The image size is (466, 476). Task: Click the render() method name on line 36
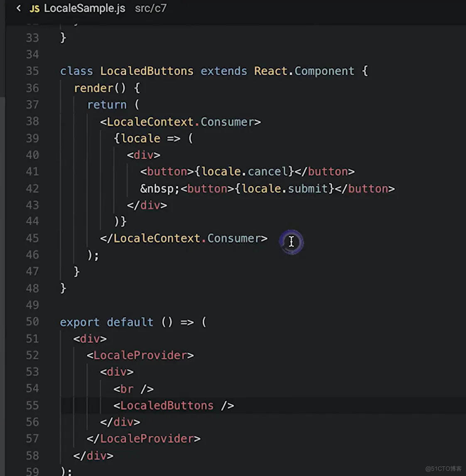click(x=93, y=88)
